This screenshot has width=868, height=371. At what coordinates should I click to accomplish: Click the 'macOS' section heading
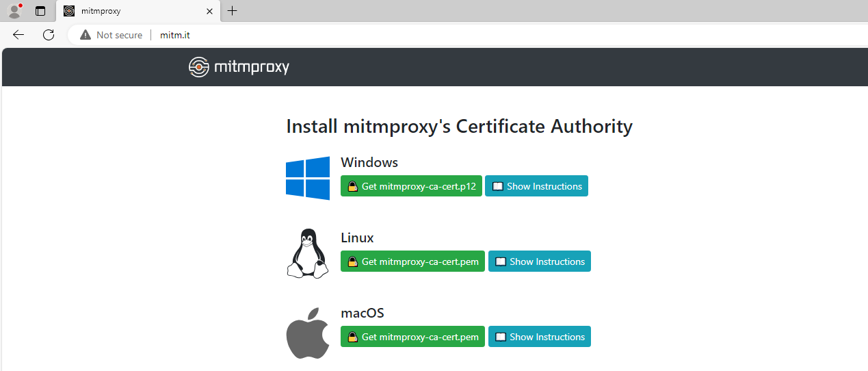point(363,313)
